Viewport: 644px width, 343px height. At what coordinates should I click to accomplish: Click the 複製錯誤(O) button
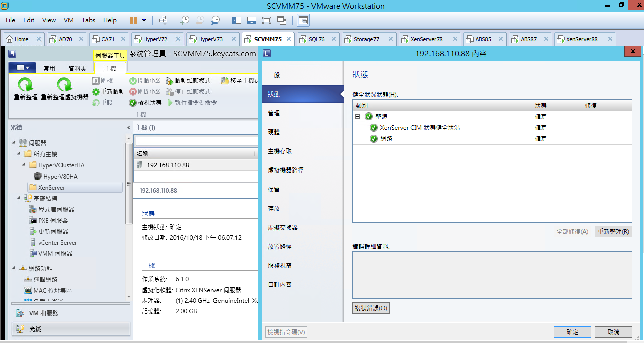pyautogui.click(x=371, y=308)
